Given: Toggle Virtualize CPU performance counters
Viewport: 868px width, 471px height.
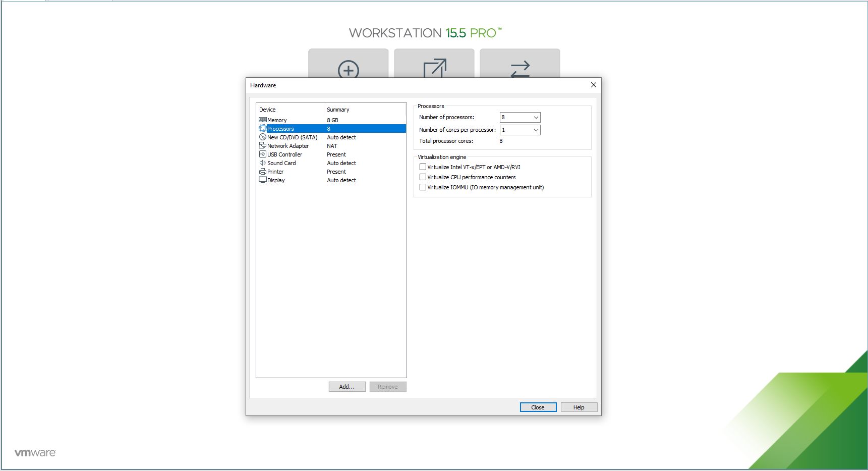Looking at the screenshot, I should (x=423, y=177).
